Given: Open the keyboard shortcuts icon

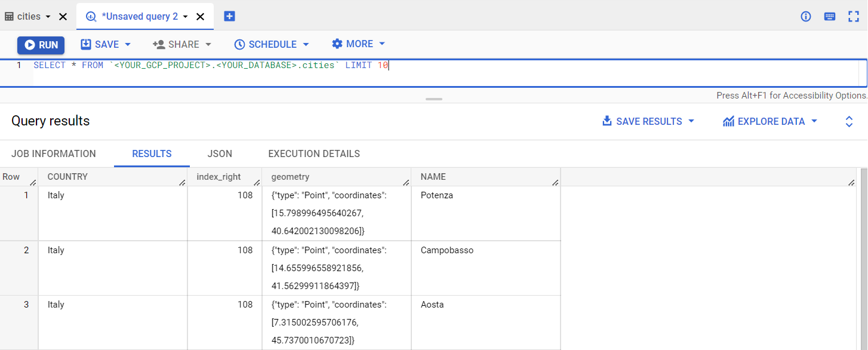Looking at the screenshot, I should pyautogui.click(x=830, y=16).
